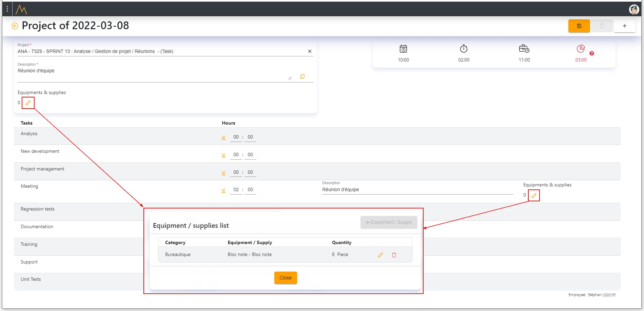Set the Analysis minutes field
Image resolution: width=644 pixels, height=311 pixels.
250,137
